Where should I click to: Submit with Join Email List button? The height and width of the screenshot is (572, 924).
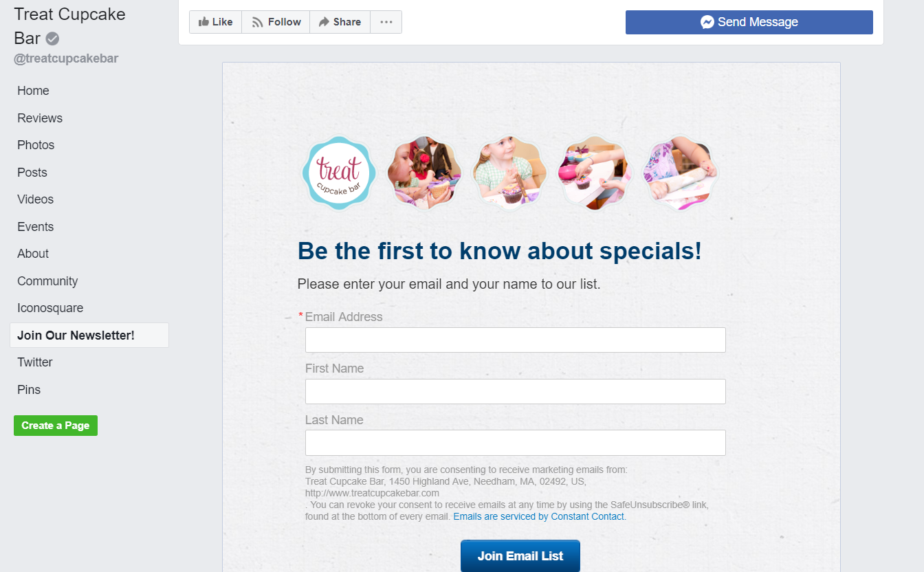520,555
